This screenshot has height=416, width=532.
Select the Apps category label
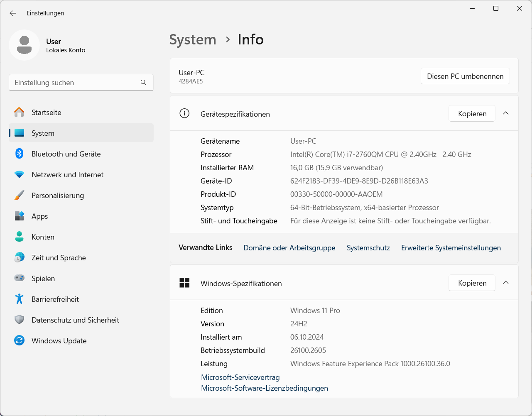click(x=40, y=216)
